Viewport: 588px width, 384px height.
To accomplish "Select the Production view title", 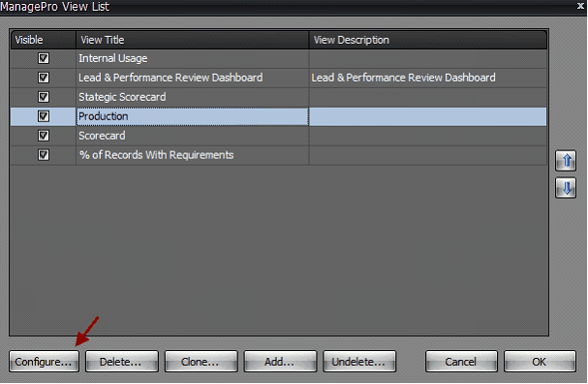I will point(193,116).
